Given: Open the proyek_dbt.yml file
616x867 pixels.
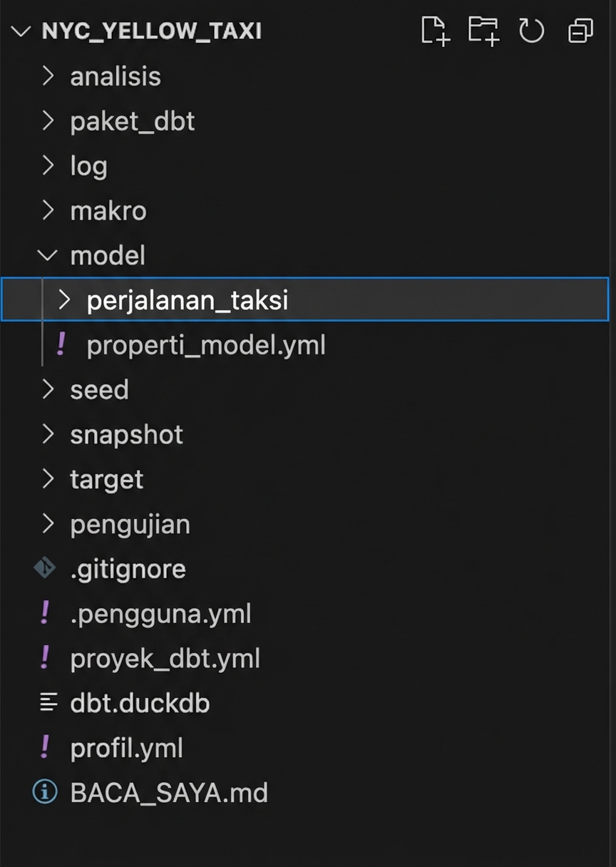Looking at the screenshot, I should click(165, 658).
